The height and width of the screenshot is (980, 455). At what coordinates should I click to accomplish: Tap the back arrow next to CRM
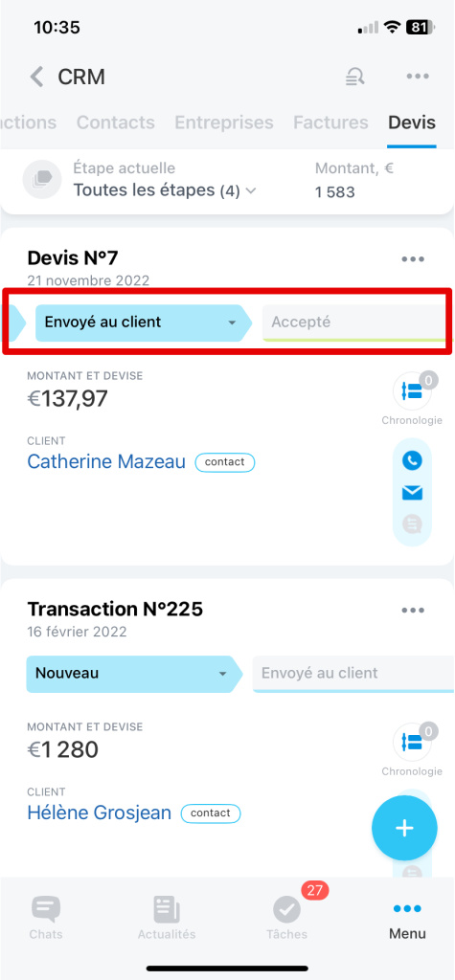coord(37,77)
